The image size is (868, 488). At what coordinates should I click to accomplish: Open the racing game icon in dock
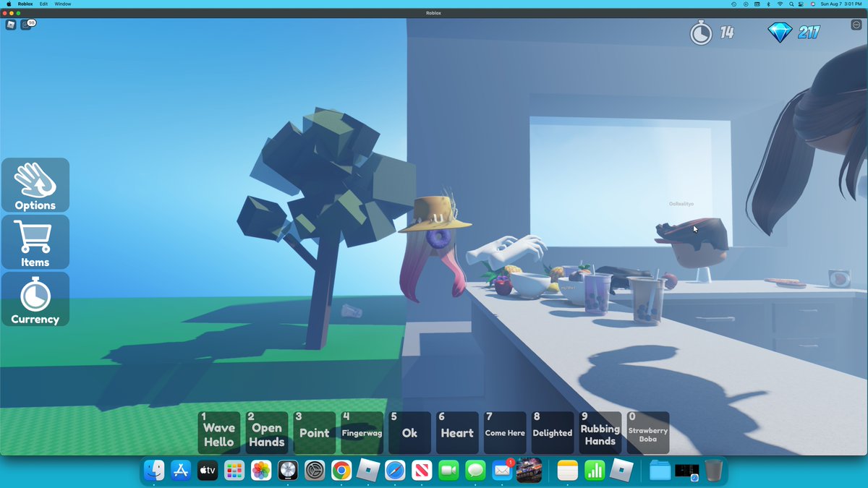click(x=529, y=471)
